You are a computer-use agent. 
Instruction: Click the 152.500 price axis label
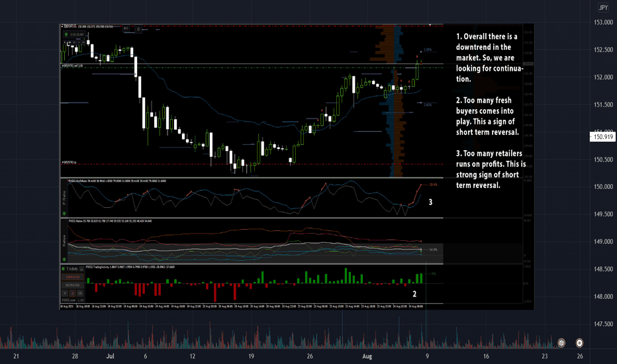[x=603, y=50]
